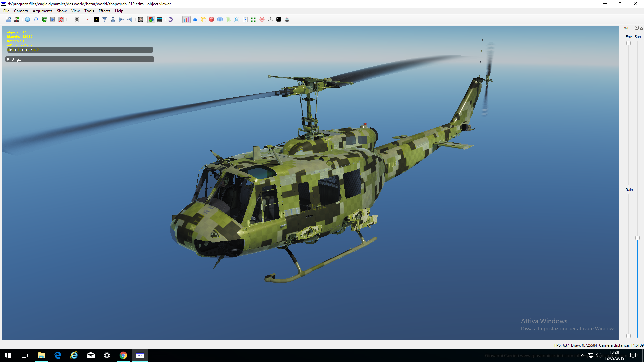Open Chrome from the taskbar
Image resolution: width=644 pixels, height=362 pixels.
click(123, 355)
